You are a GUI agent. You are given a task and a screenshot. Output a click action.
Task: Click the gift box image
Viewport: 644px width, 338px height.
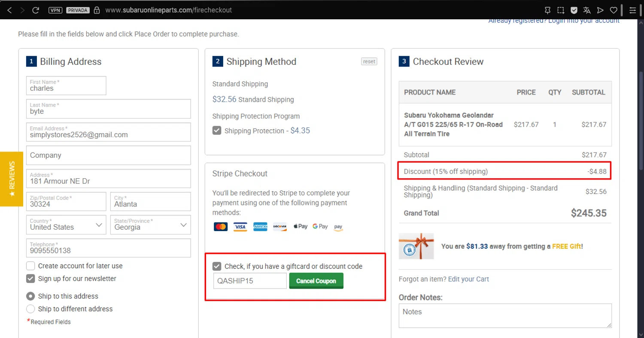(416, 246)
